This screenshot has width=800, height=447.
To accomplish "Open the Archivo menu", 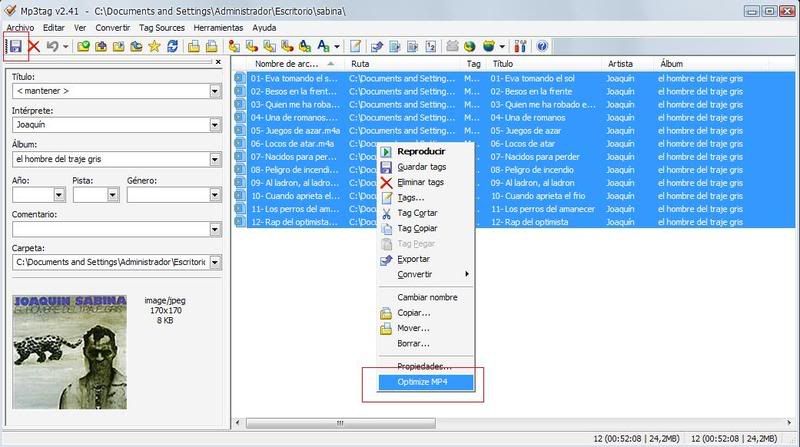I will (20, 28).
